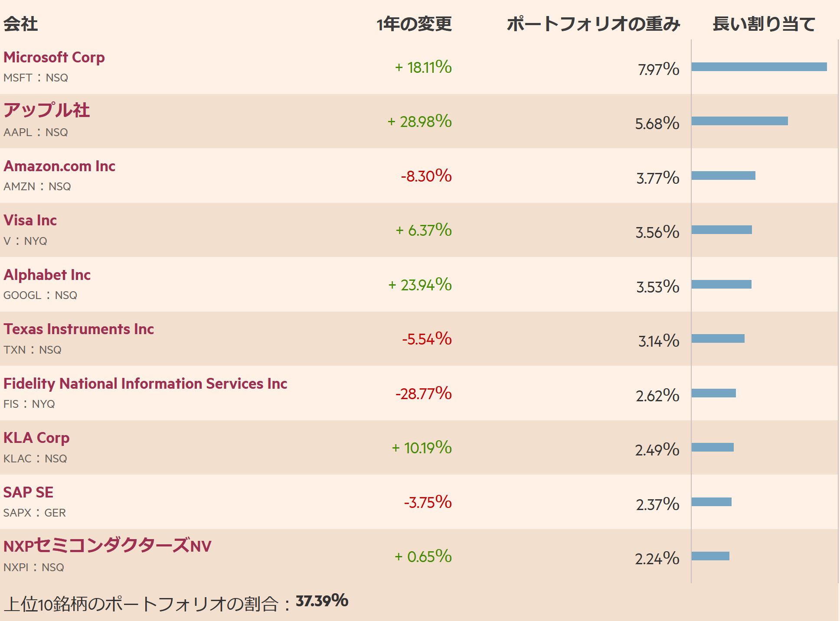Click the KLA Corp link

pyautogui.click(x=36, y=438)
